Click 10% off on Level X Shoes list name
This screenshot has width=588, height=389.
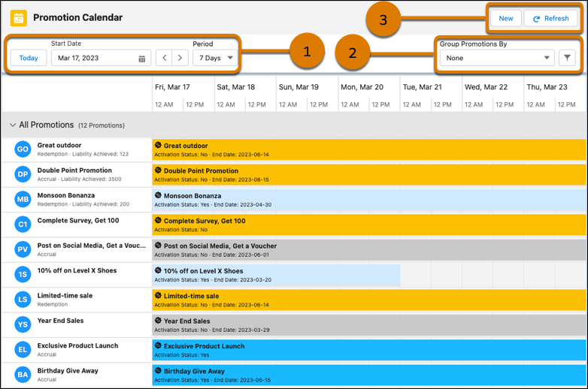click(77, 270)
